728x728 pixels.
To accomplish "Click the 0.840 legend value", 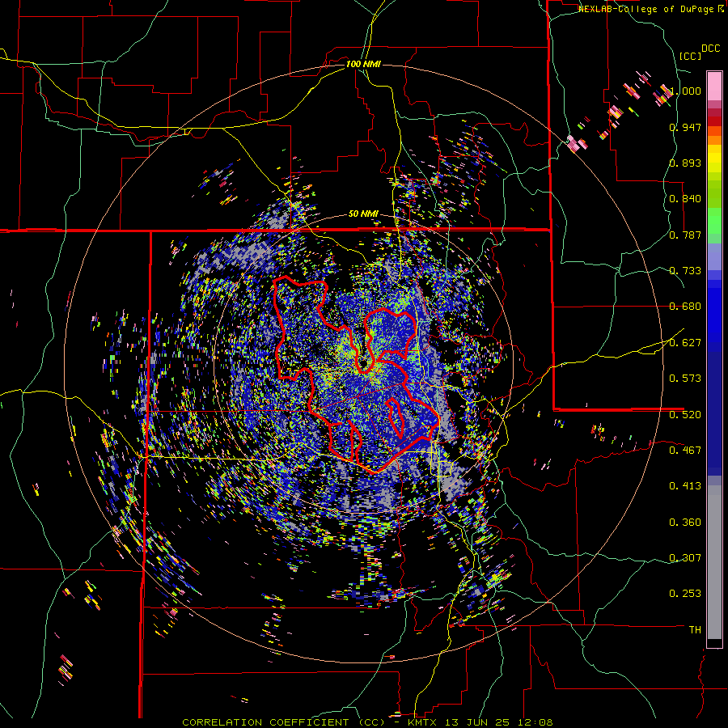I will click(685, 199).
